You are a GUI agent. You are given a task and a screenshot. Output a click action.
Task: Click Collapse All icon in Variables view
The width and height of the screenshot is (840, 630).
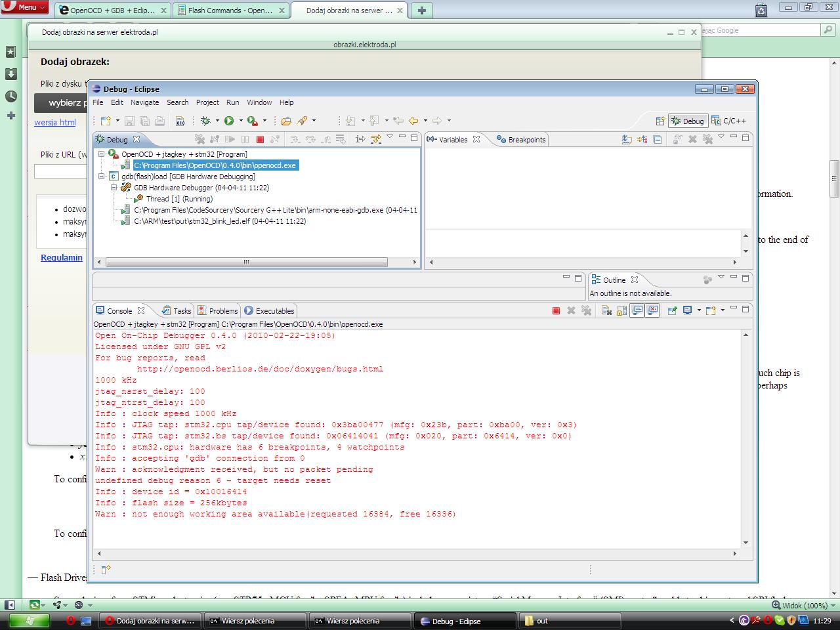(x=658, y=139)
